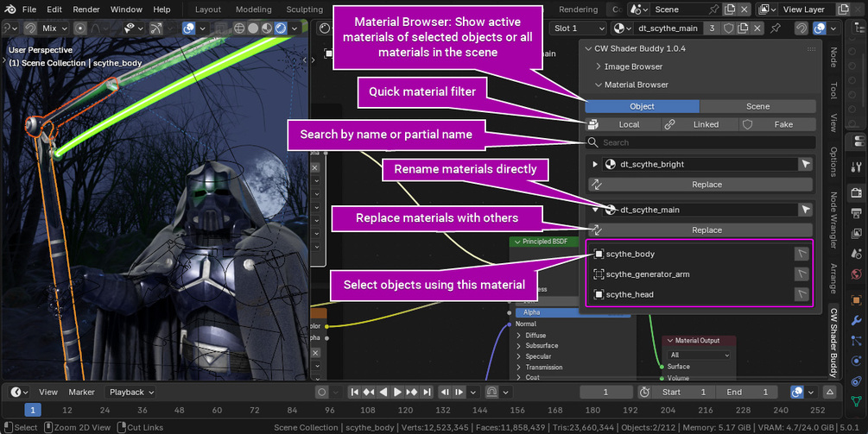Switch to the Modeling workspace tab

tap(254, 9)
